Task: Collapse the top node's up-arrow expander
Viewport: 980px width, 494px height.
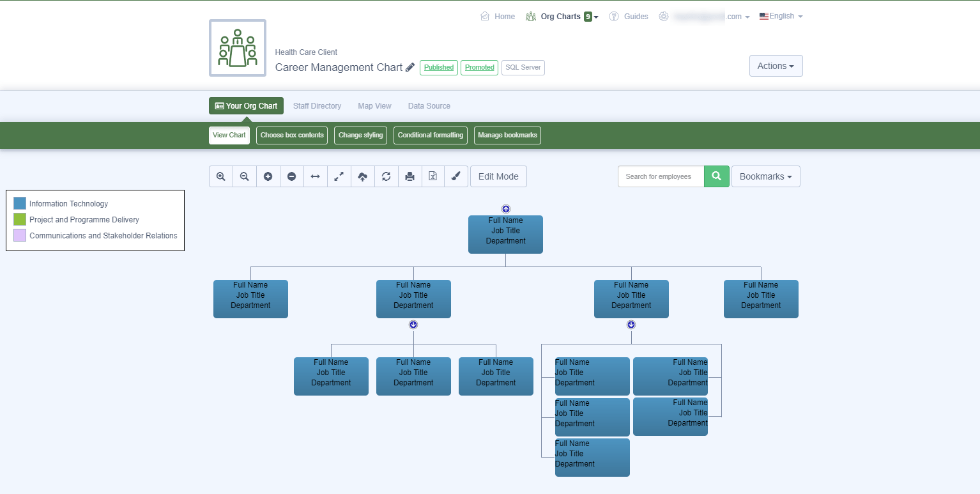Action: 506,209
